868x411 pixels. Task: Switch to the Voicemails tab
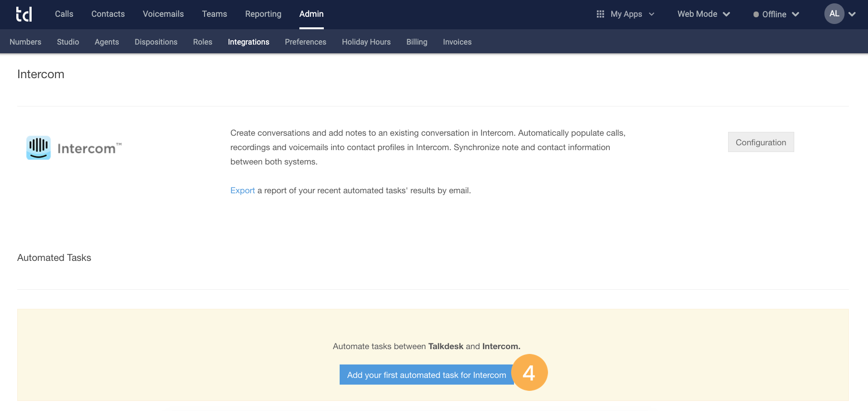pos(163,14)
